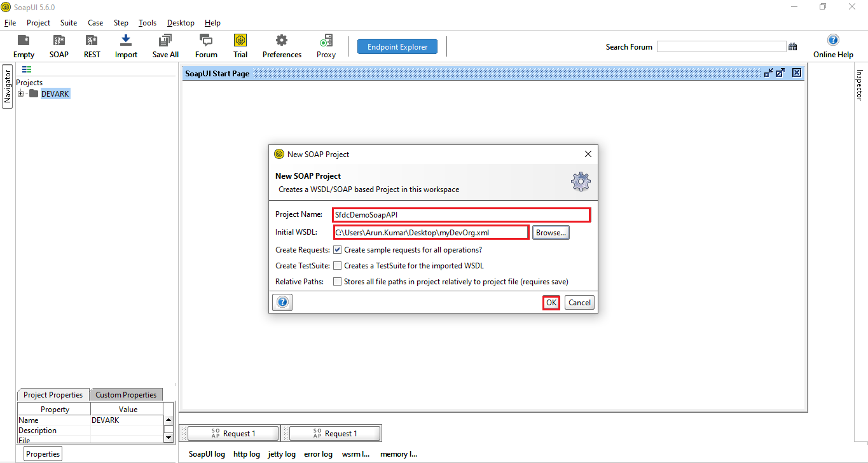Click the Description property row

(x=90, y=431)
